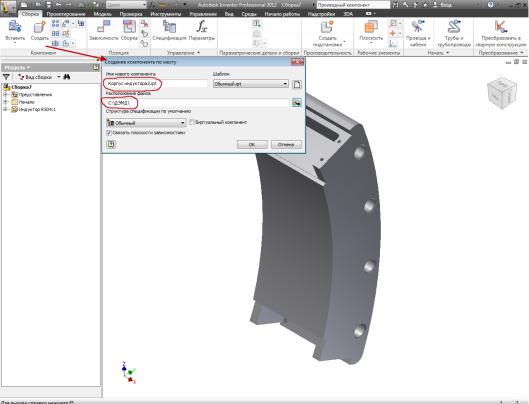The width and height of the screenshot is (529, 404).
Task: Click the Вход sign-in link
Action: point(446,5)
